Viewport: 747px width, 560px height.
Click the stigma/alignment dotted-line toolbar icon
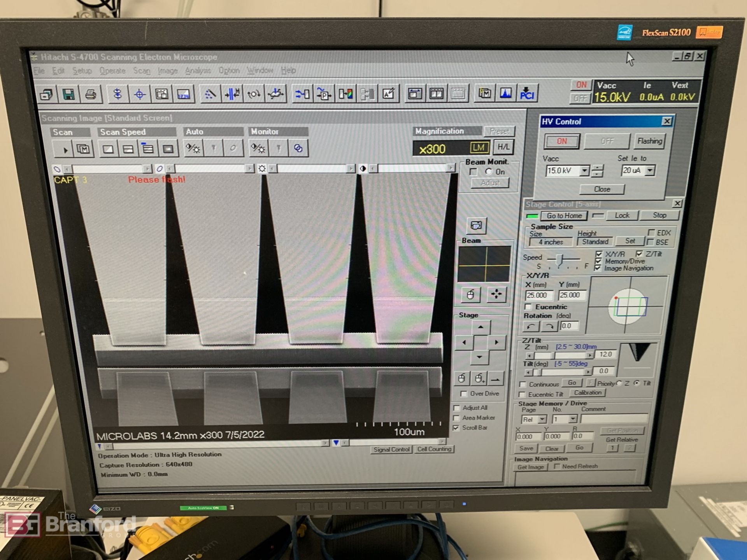tap(210, 94)
